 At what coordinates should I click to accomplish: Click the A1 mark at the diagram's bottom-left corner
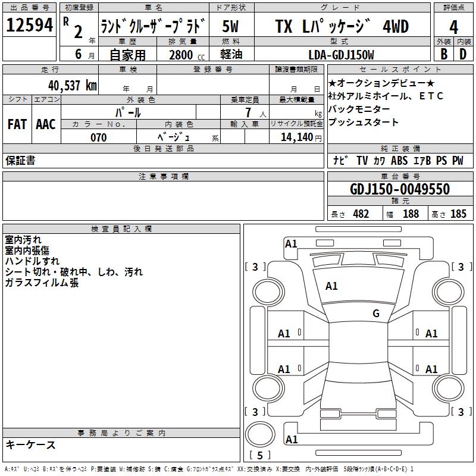291,440
